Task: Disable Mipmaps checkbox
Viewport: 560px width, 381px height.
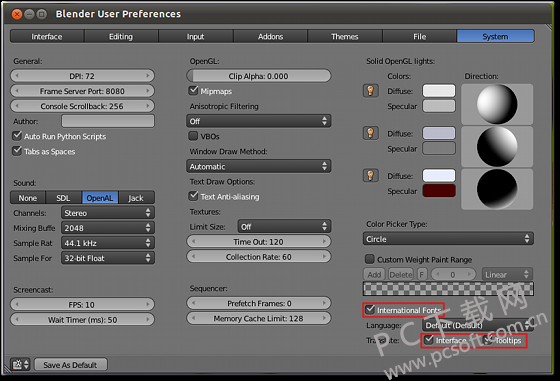Action: click(x=193, y=90)
